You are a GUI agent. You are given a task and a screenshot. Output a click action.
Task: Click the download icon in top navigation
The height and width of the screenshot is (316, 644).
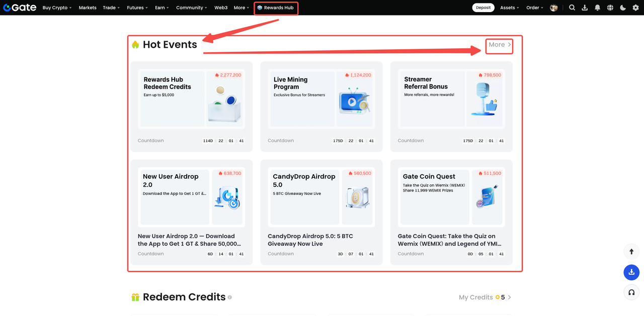point(585,8)
